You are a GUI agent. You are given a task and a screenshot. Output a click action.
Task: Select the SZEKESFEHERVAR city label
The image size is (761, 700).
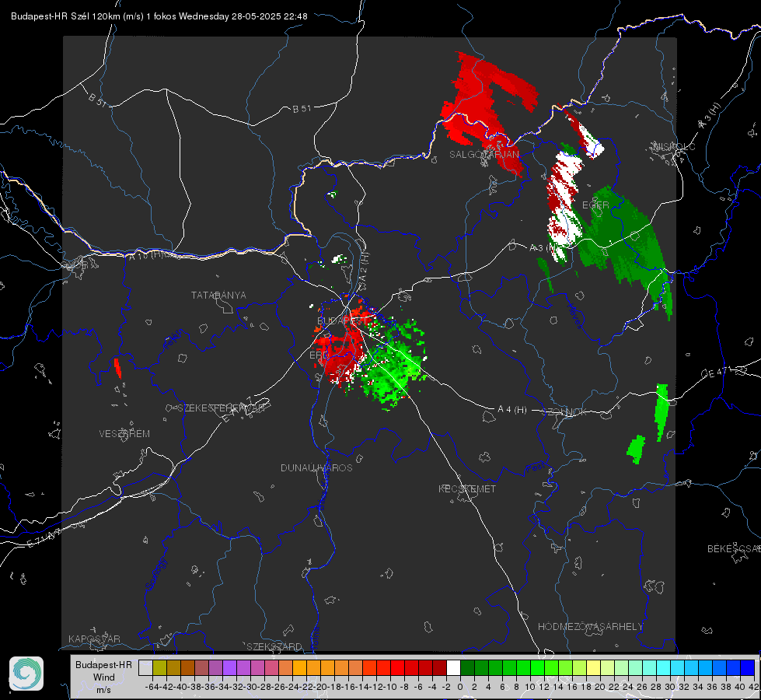click(x=223, y=408)
